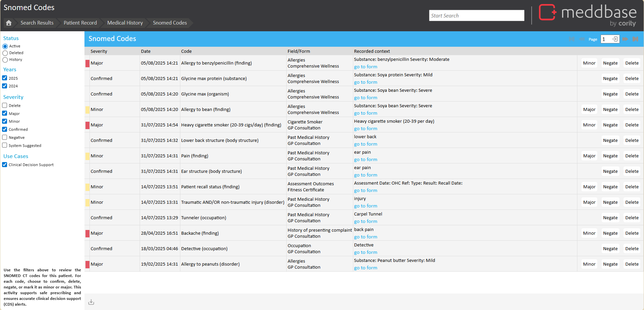Open the Patient Record breadcrumb

pos(80,23)
